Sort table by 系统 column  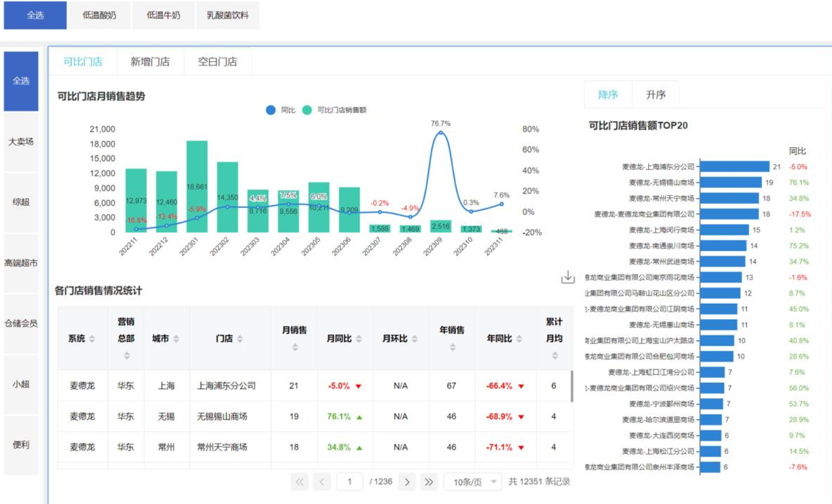(x=92, y=339)
